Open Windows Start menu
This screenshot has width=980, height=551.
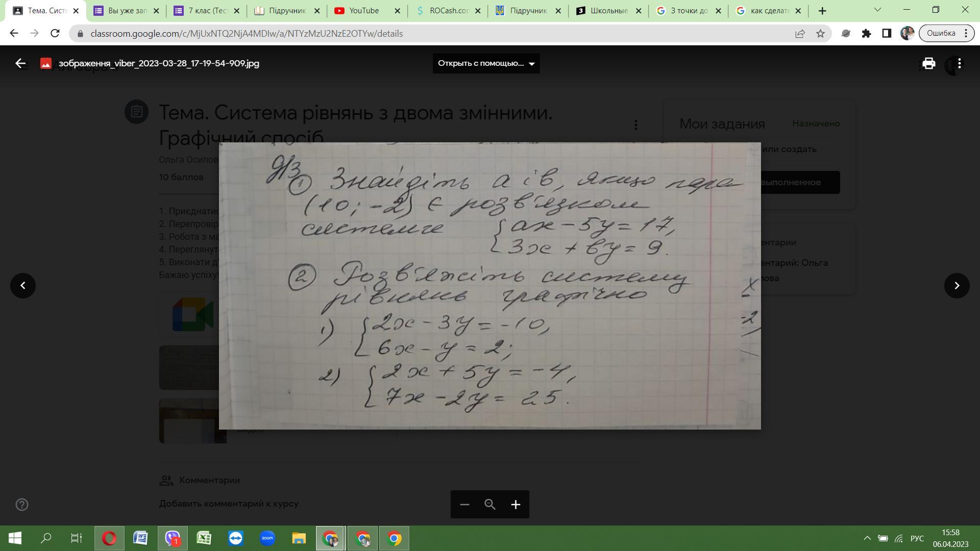point(15,538)
